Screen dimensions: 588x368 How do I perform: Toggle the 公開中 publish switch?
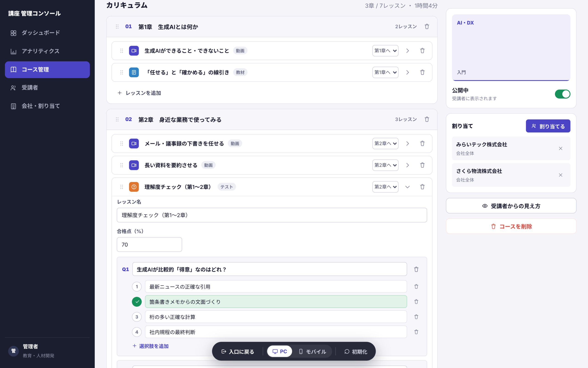coord(562,94)
